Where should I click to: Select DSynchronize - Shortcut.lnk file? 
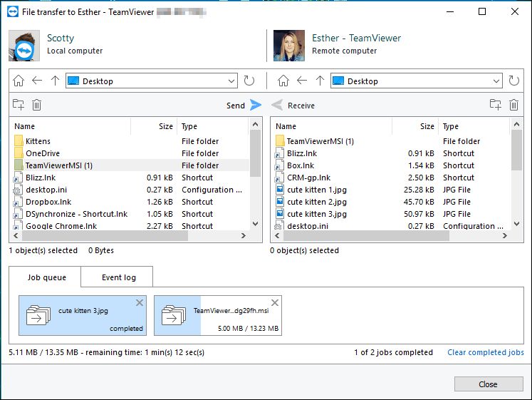coord(130,214)
